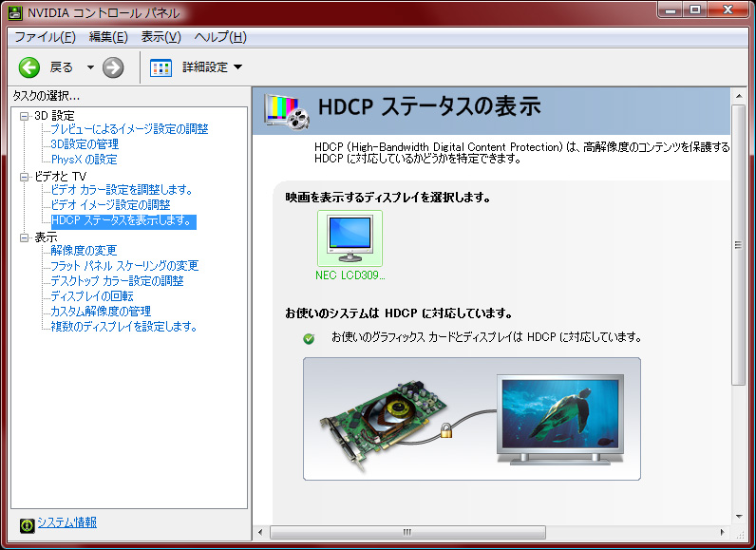
Task: Click the horizontal scrollbar thumb
Action: pos(407,532)
